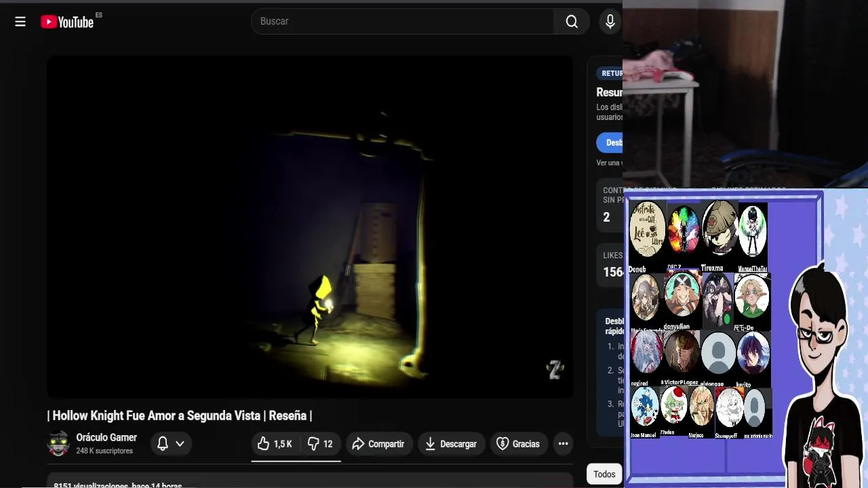Open the Oráculo Gamer channel name link
The height and width of the screenshot is (488, 868).
[x=106, y=438]
